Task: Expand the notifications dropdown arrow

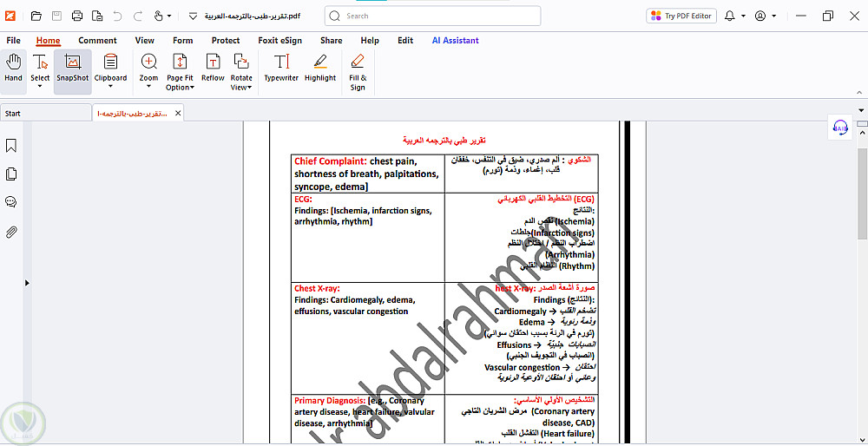Action: [x=744, y=16]
